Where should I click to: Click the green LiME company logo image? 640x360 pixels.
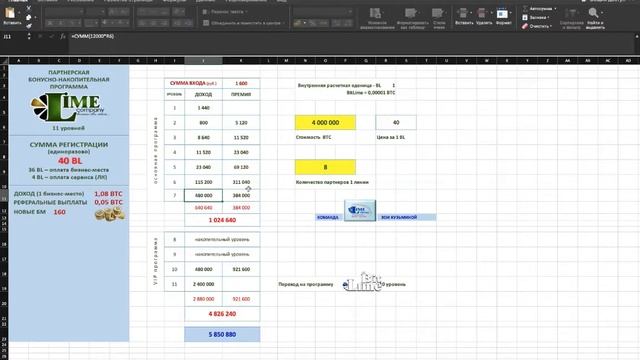tap(69, 107)
